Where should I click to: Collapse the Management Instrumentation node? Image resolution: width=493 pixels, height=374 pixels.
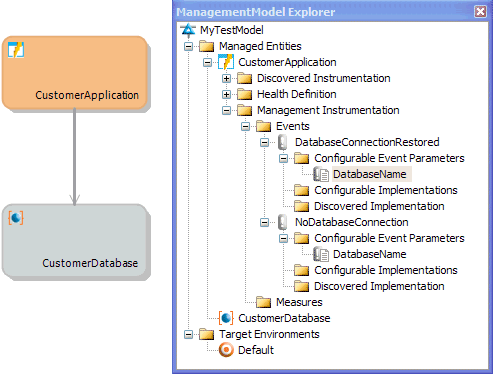[x=227, y=110]
